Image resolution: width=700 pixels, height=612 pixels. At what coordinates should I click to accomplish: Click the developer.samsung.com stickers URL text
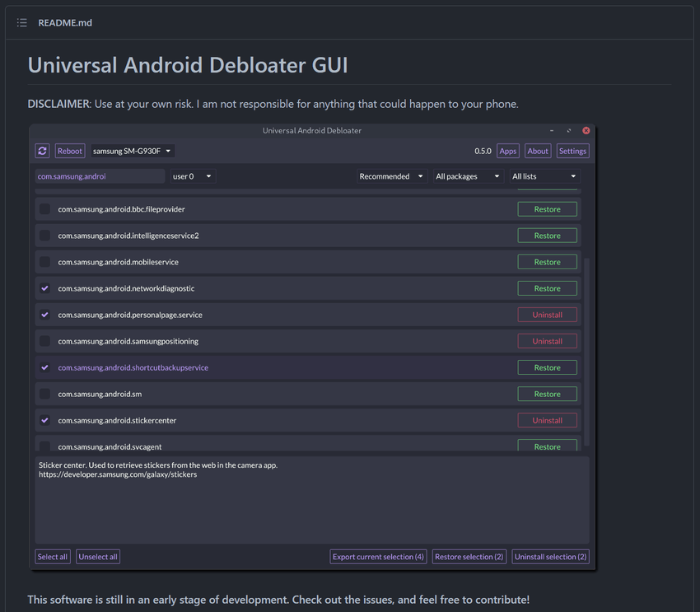click(118, 474)
